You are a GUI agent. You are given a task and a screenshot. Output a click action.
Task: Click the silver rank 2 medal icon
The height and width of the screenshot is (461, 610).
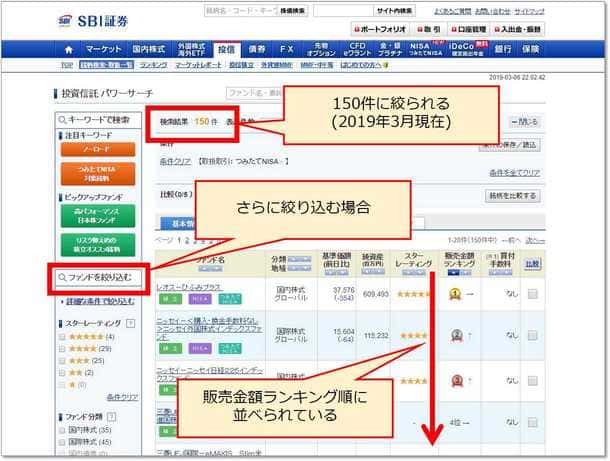(x=457, y=335)
